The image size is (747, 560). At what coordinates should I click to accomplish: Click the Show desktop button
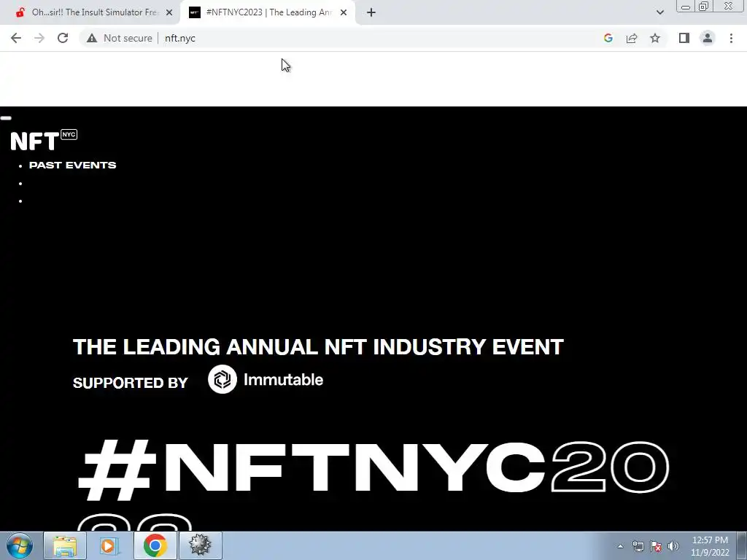click(x=741, y=545)
